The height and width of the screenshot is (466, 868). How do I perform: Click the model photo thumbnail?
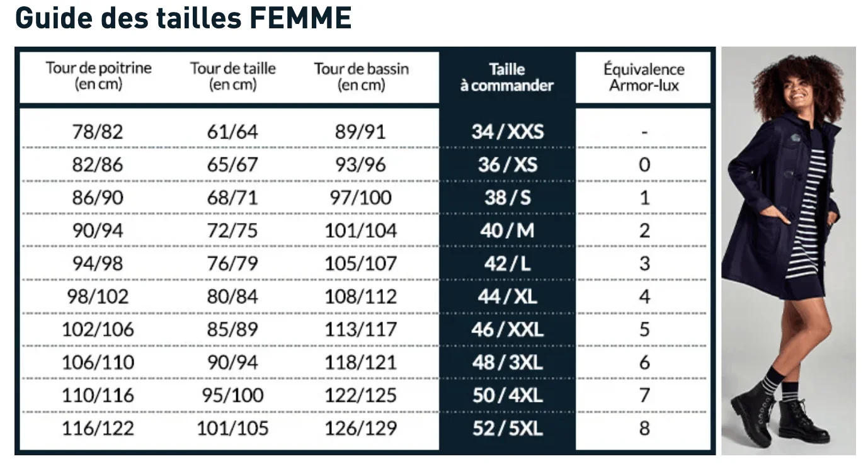click(x=788, y=251)
